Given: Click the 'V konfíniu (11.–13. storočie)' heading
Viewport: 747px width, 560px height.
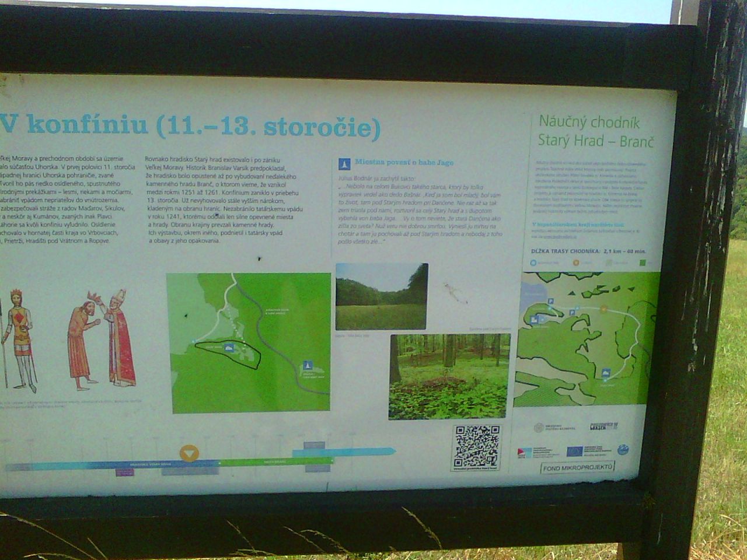Looking at the screenshot, I should (190, 126).
